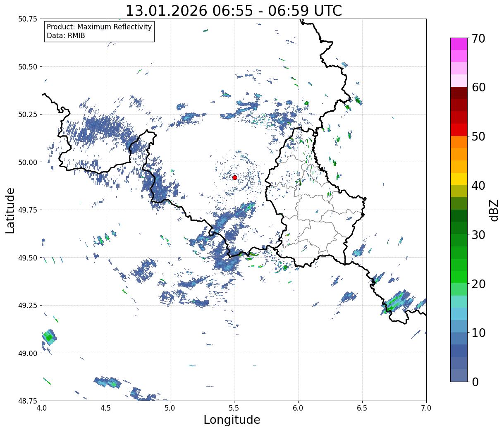Click the colorbar tick label 10

[x=478, y=333]
